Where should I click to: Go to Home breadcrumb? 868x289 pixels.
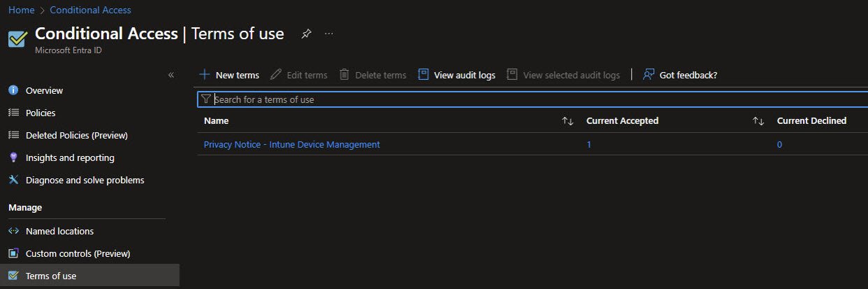click(21, 10)
